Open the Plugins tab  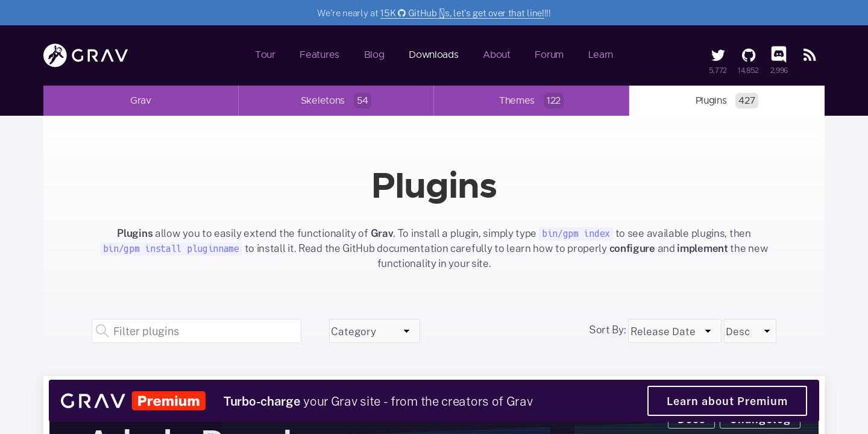pos(726,101)
